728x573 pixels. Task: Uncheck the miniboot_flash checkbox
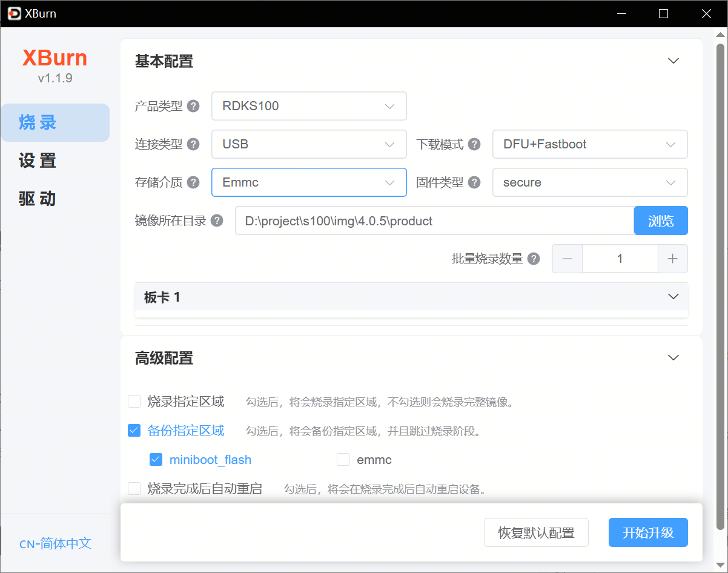[x=156, y=460]
